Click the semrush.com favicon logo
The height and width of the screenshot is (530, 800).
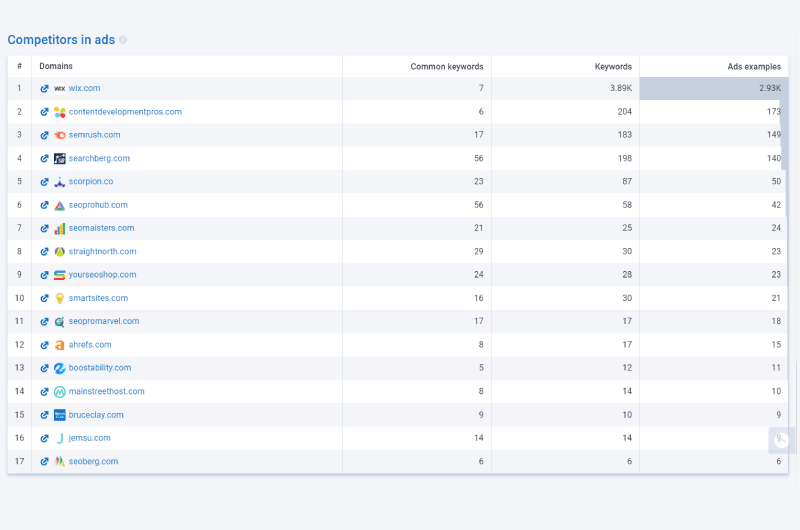click(x=60, y=135)
